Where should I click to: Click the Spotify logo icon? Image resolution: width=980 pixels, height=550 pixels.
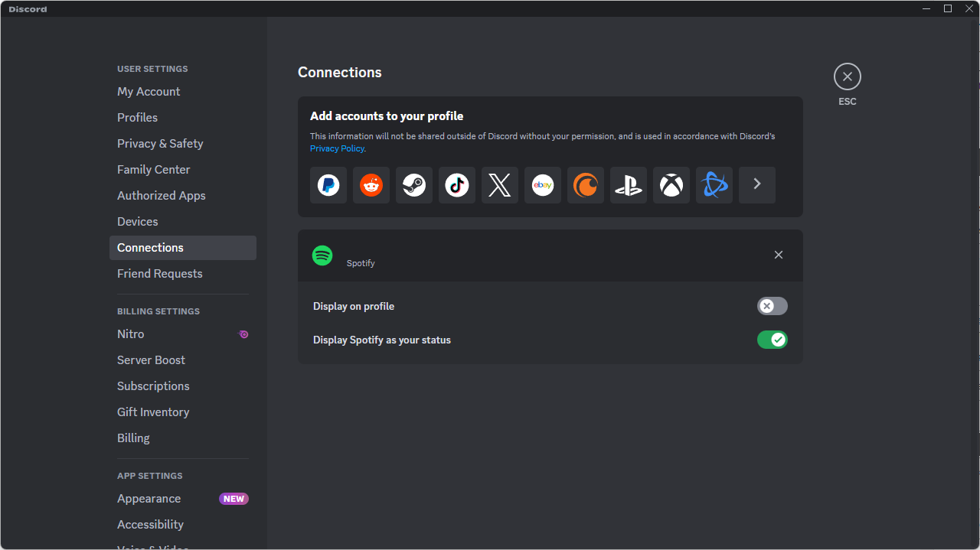coord(322,255)
